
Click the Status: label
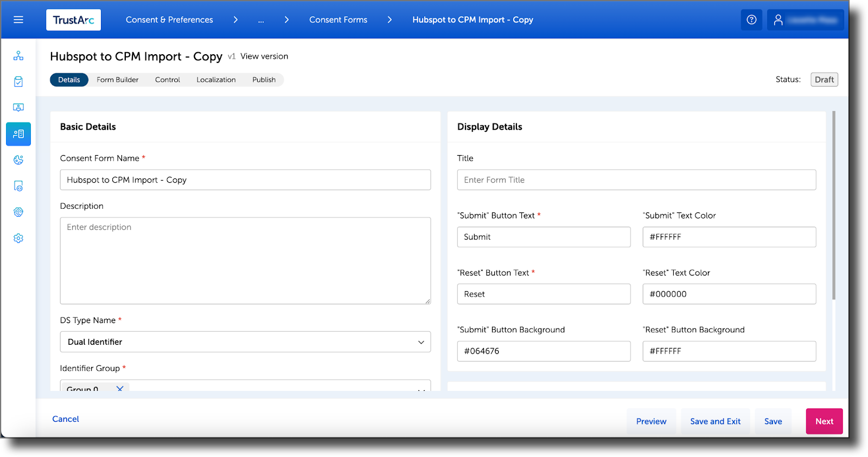point(788,80)
